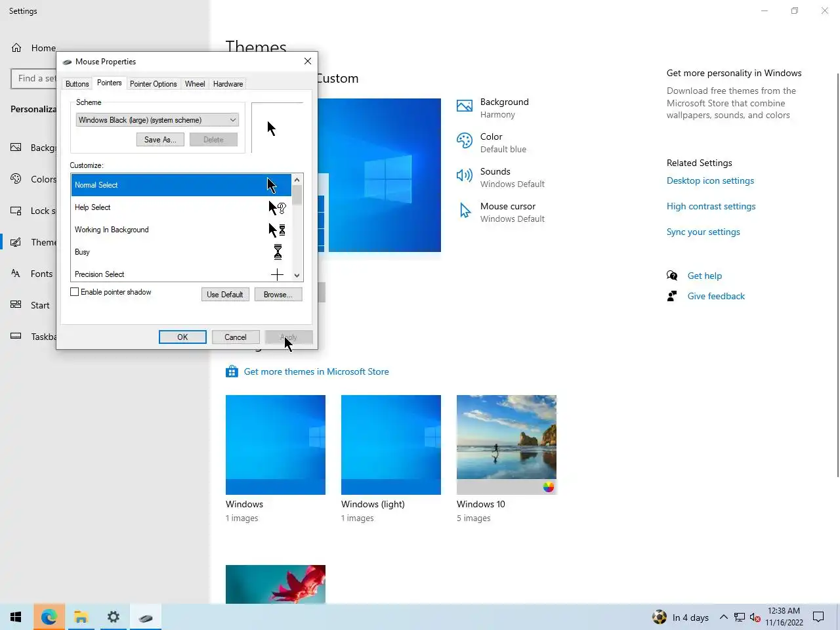
Task: Open Background settings icon in Themes
Action: click(x=465, y=106)
